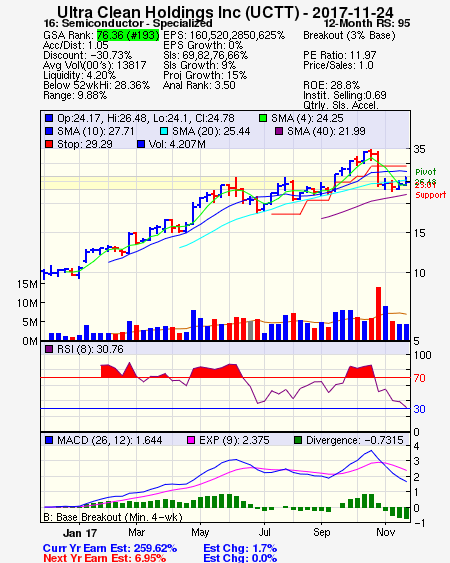Click the Next Yr Earn Est: 6.95% text
This screenshot has width=450, height=563.
105,558
